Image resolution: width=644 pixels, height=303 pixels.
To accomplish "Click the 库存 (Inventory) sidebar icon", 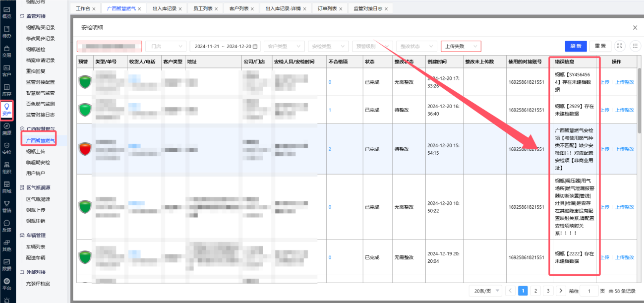I will tap(6, 90).
